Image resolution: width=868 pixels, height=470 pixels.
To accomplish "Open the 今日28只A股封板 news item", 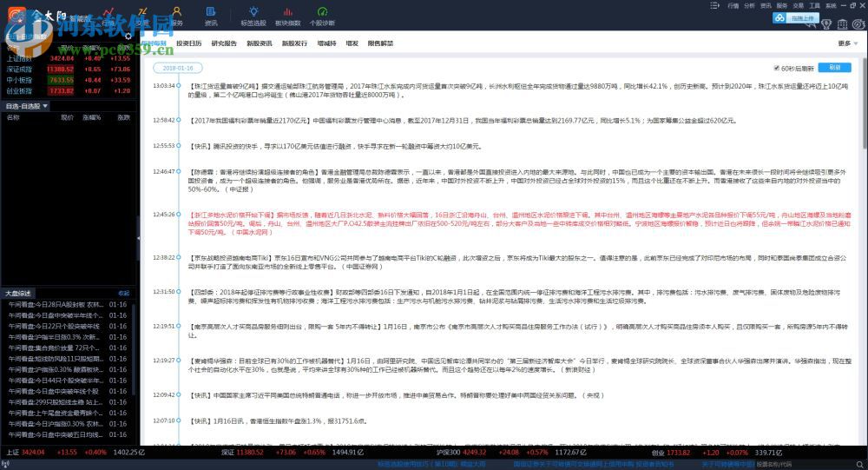I will click(67, 304).
